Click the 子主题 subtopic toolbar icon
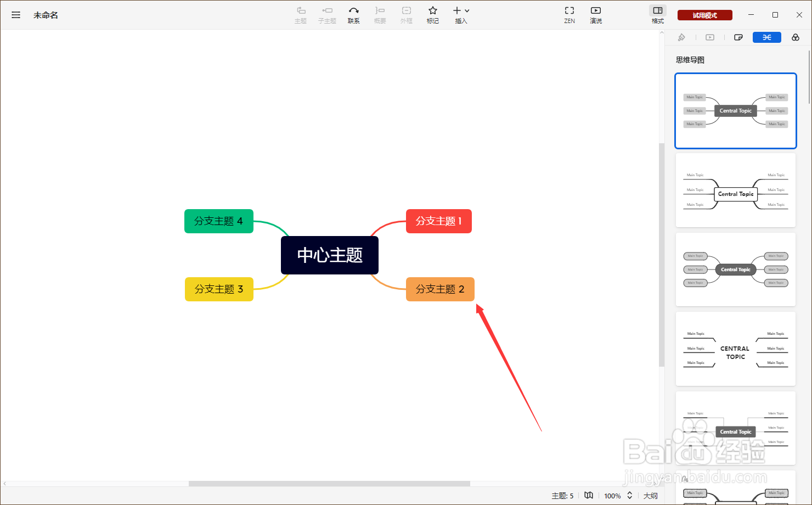This screenshot has width=812, height=505. tap(327, 15)
